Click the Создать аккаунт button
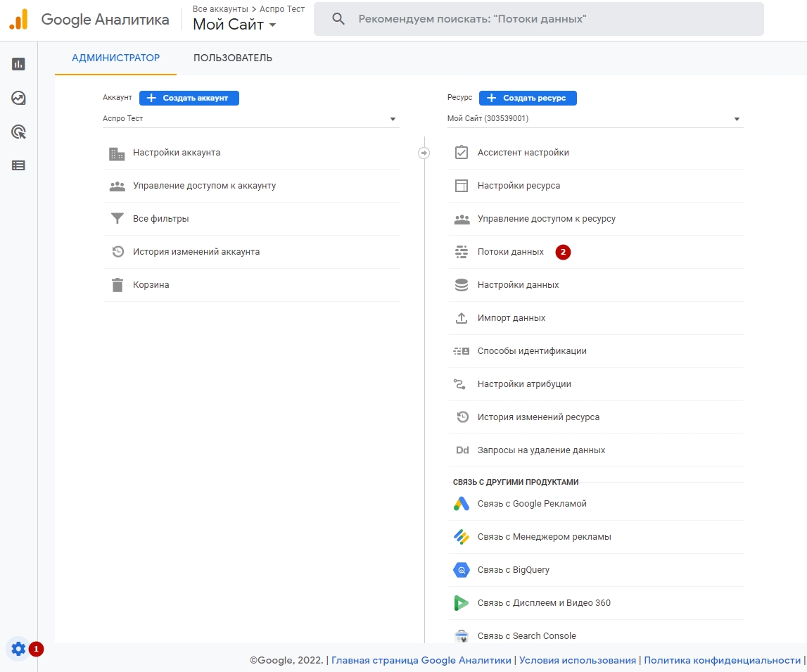Screen dimensions: 807x672 (189, 98)
